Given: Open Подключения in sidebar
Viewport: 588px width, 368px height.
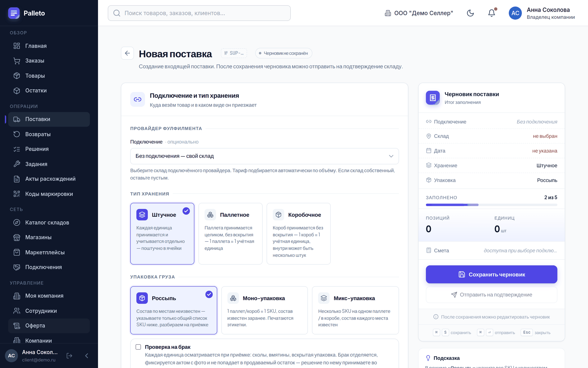Looking at the screenshot, I should (49, 267).
